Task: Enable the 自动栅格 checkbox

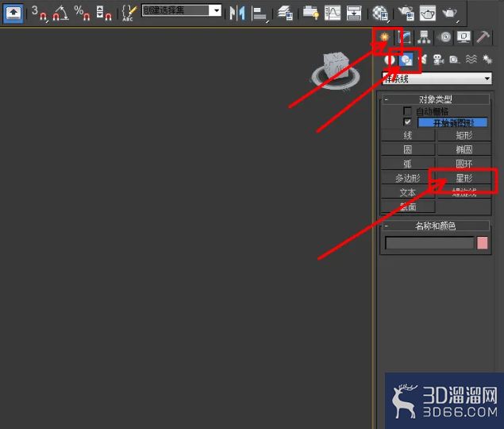Action: pyautogui.click(x=407, y=111)
